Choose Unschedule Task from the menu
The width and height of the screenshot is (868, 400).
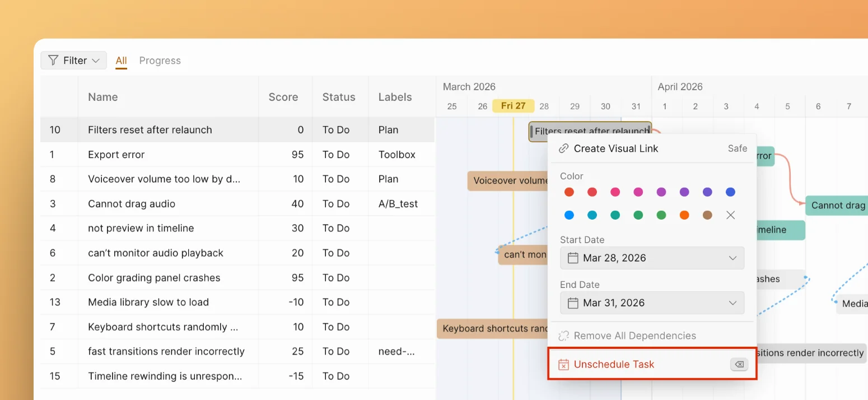(614, 365)
